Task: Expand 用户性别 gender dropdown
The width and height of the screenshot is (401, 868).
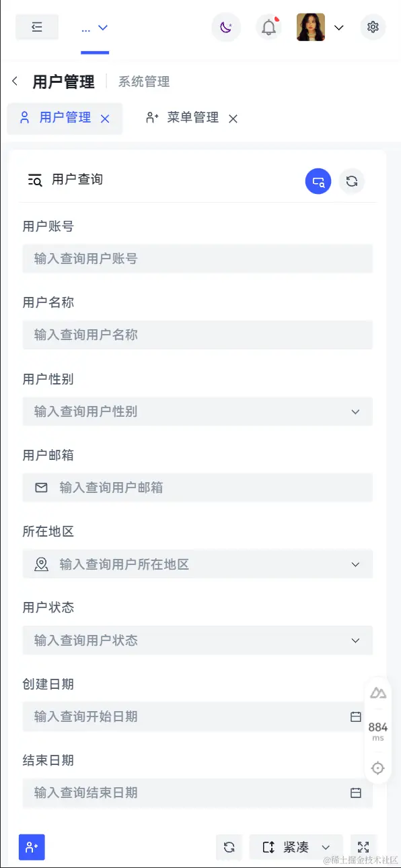Action: [x=197, y=411]
